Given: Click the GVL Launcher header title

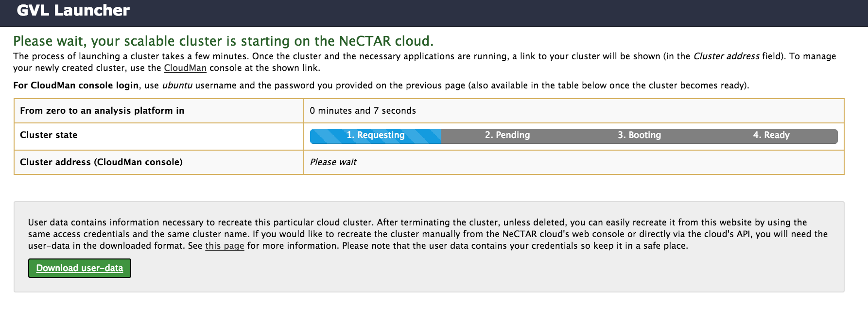Looking at the screenshot, I should point(73,10).
